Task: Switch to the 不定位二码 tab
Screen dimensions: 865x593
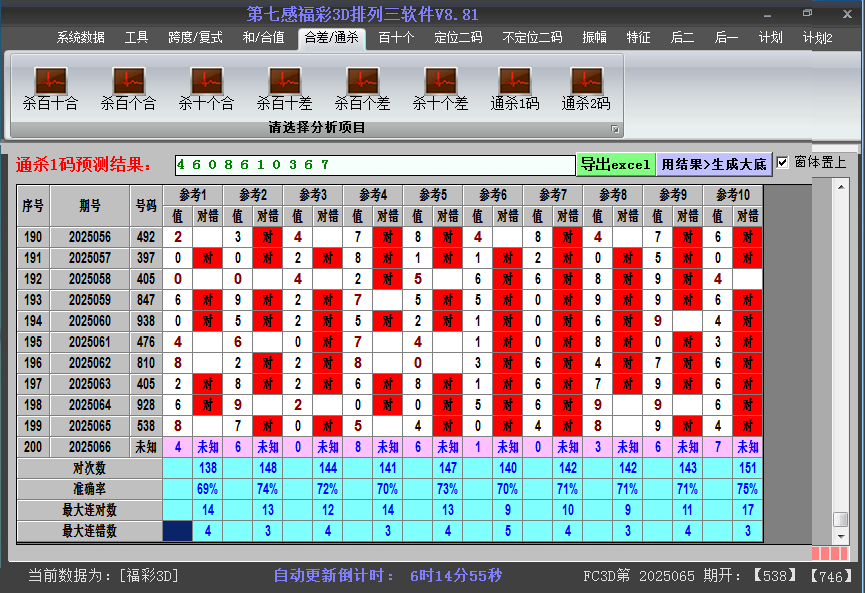Action: 532,38
